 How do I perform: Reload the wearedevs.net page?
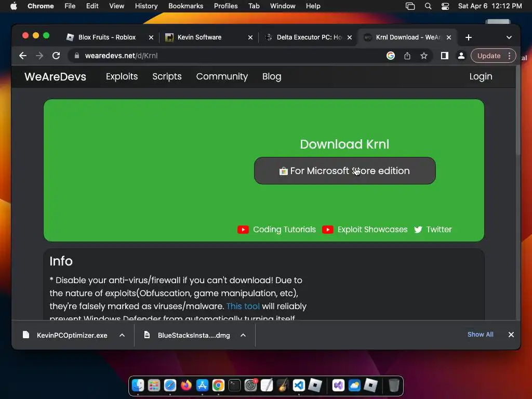[x=56, y=56]
